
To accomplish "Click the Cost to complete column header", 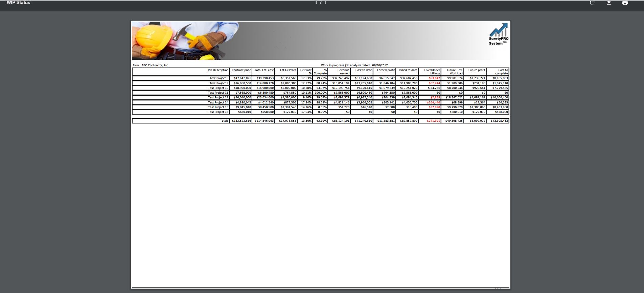I will point(502,72).
